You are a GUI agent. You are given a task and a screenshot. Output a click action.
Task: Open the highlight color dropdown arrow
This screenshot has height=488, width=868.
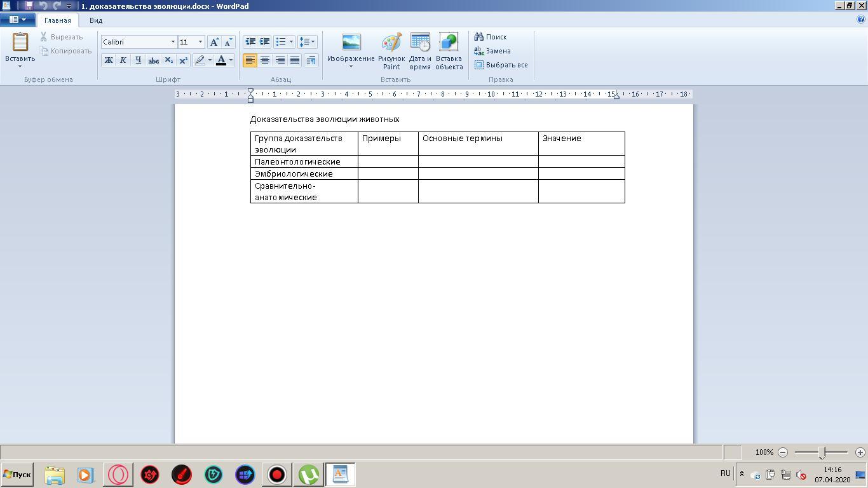(210, 60)
